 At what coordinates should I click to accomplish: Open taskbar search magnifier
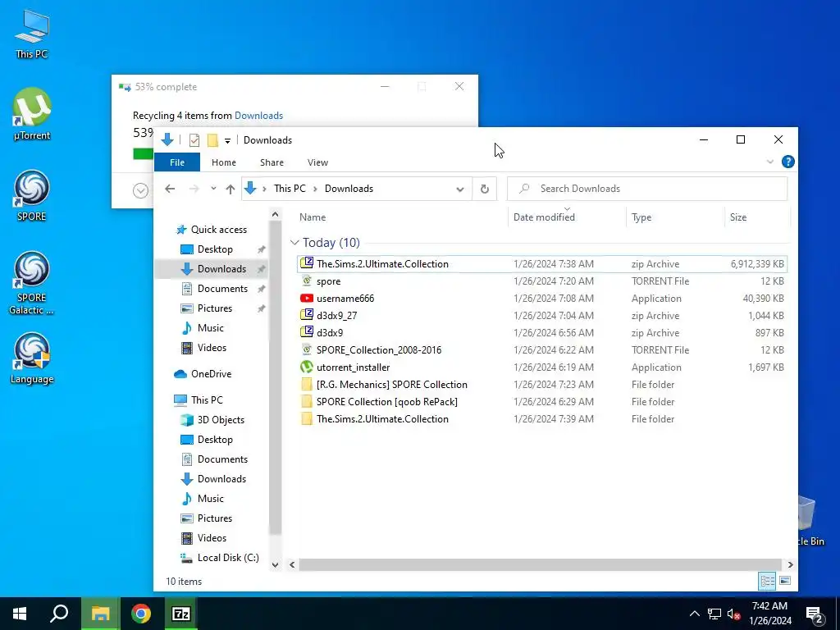(x=59, y=614)
